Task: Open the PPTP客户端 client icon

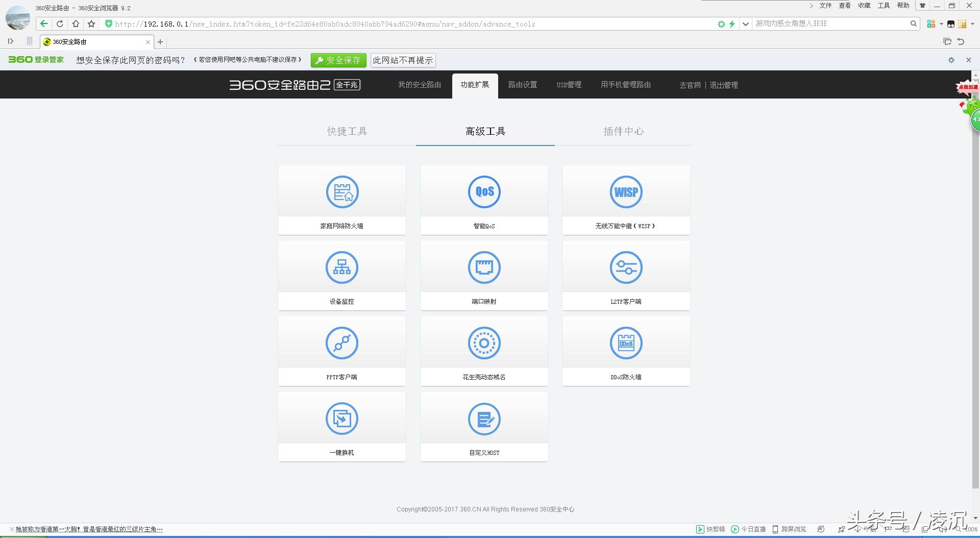Action: coord(342,344)
